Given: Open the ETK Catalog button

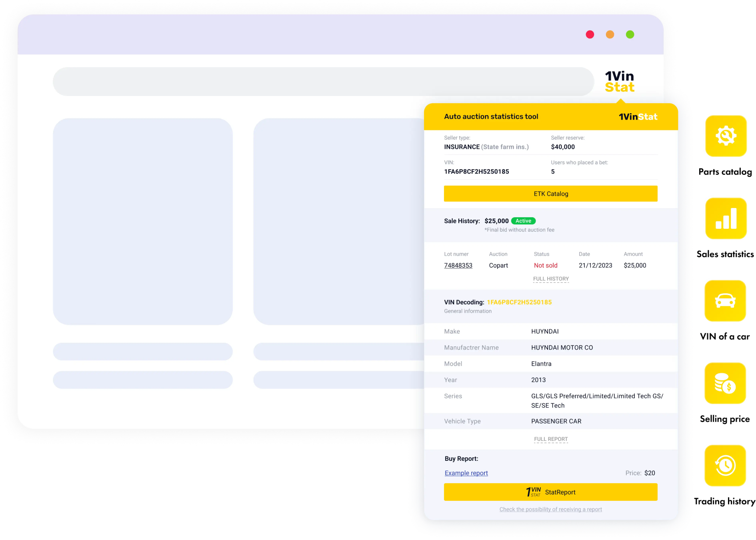Looking at the screenshot, I should pos(551,194).
